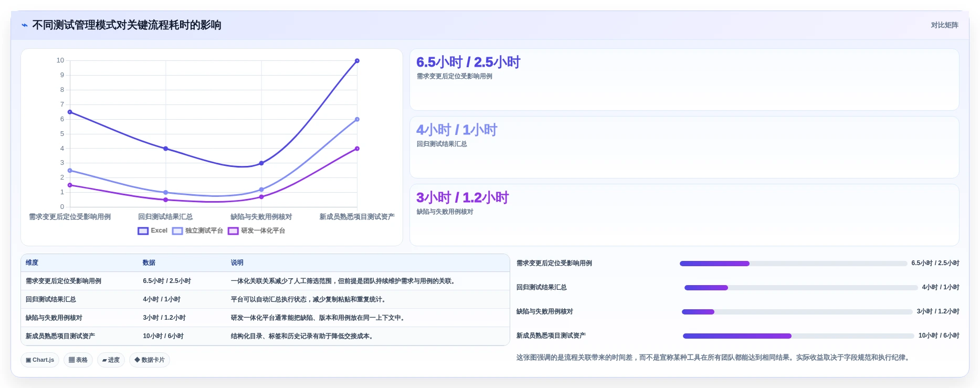The image size is (980, 388).
Task: Select the 6.5小时 / 2.5小时 data card
Action: pyautogui.click(x=684, y=80)
